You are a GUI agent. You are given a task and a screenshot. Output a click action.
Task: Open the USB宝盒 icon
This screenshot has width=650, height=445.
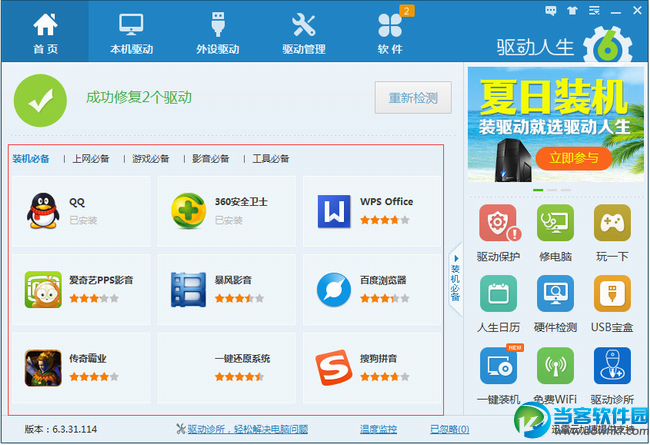click(612, 294)
